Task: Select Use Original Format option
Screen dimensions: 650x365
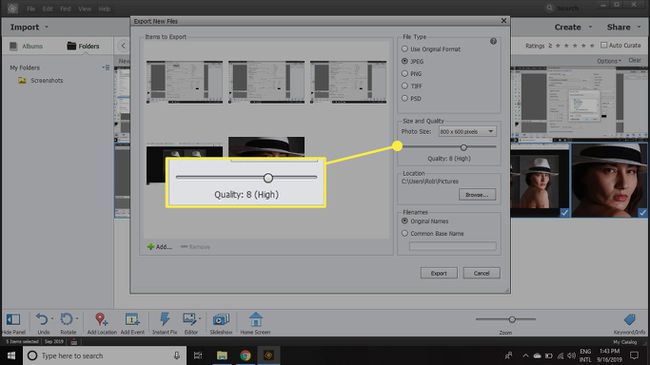Action: click(405, 49)
